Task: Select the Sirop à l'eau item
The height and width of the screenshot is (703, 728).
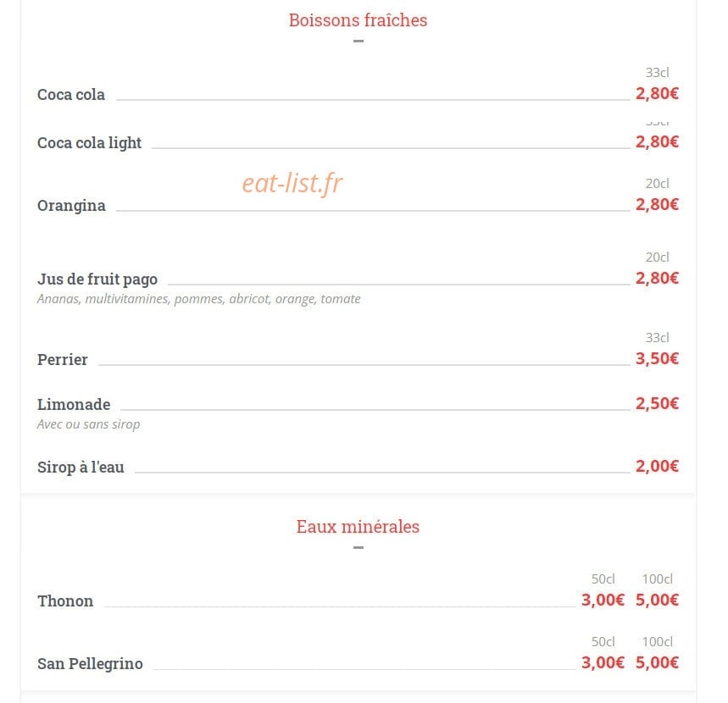Action: click(81, 468)
